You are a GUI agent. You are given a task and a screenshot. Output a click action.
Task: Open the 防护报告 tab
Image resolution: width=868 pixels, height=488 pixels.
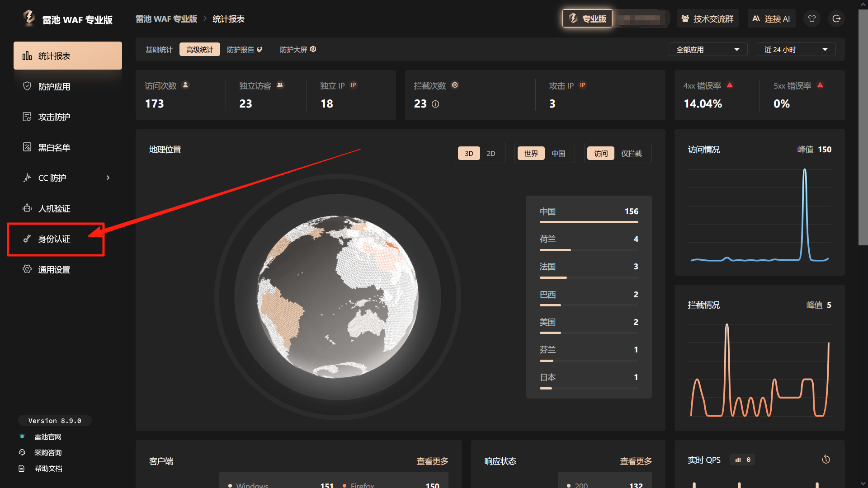point(245,49)
